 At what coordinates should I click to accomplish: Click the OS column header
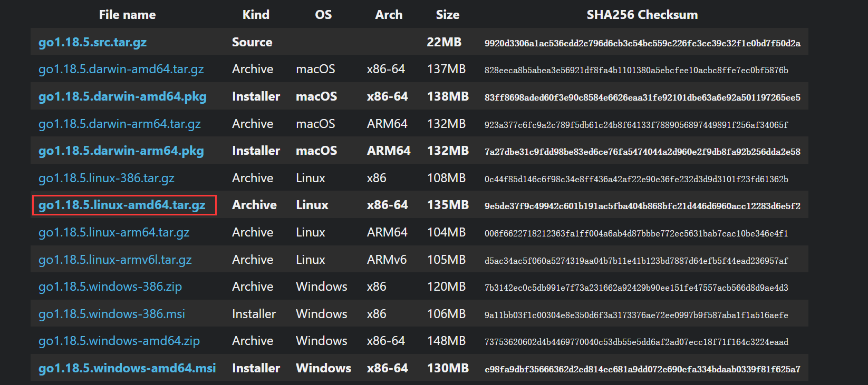click(323, 15)
